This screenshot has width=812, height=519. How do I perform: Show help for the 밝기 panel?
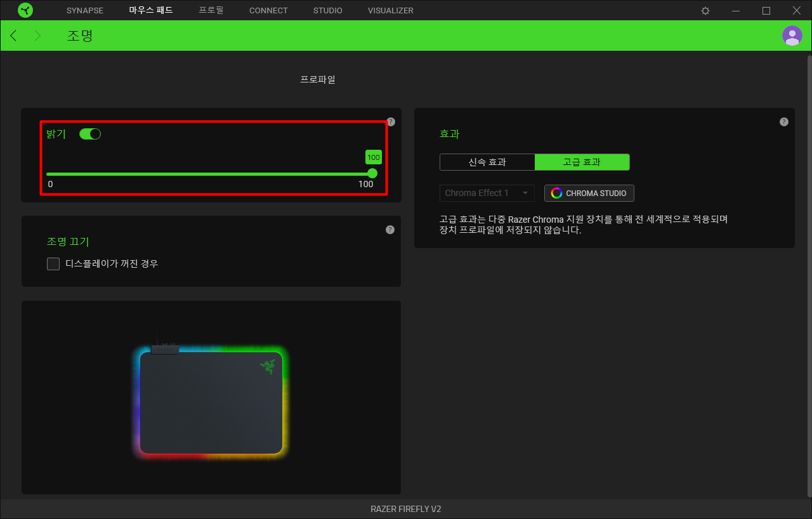(x=391, y=122)
